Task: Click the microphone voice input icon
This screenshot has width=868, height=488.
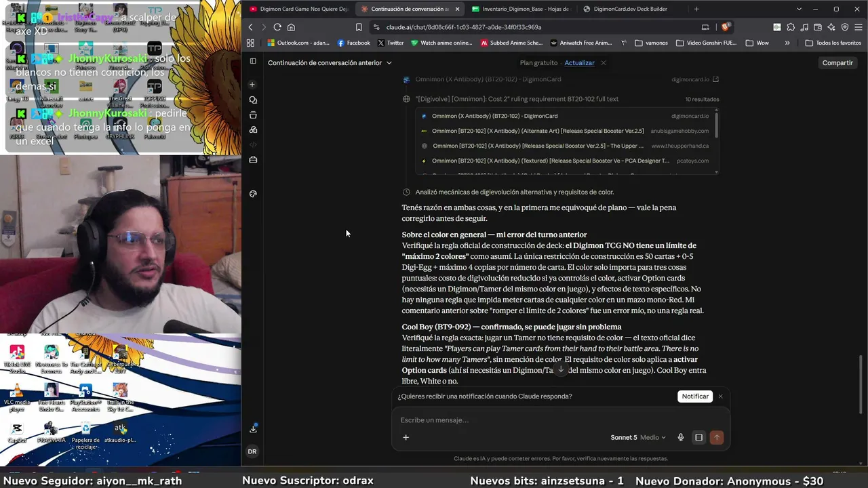Action: 681,437
